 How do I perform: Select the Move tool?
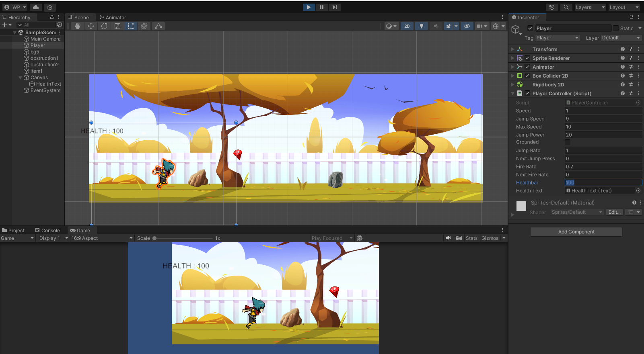[x=91, y=26]
